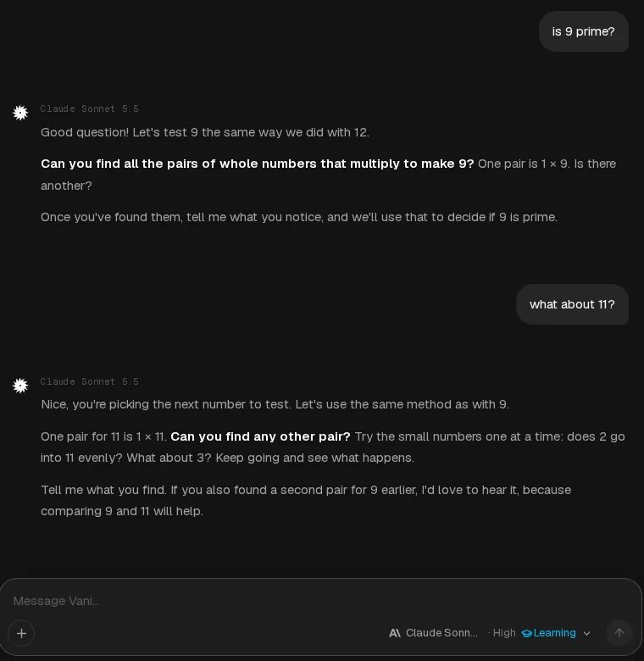Click the send arrow button
The image size is (644, 661).
619,633
